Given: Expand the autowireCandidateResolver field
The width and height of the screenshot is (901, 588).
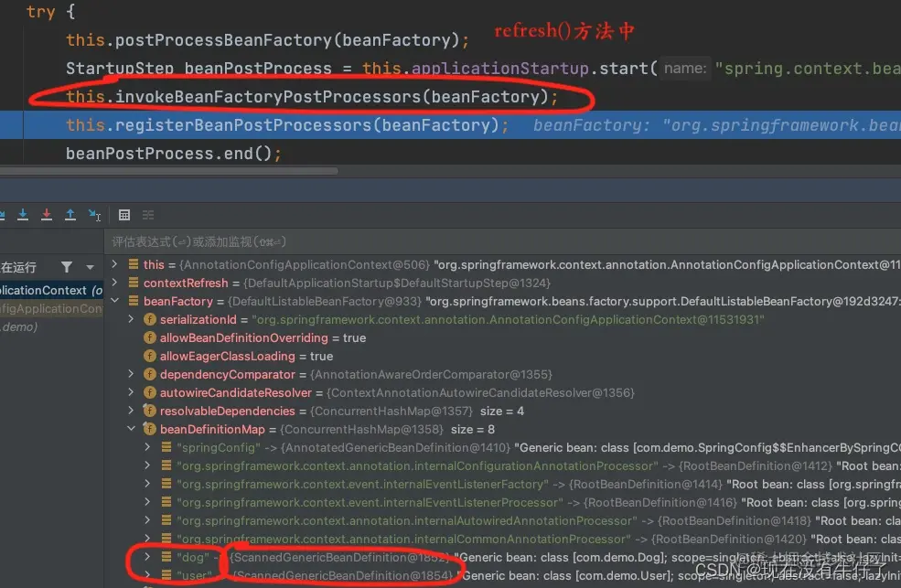Looking at the screenshot, I should tap(131, 393).
